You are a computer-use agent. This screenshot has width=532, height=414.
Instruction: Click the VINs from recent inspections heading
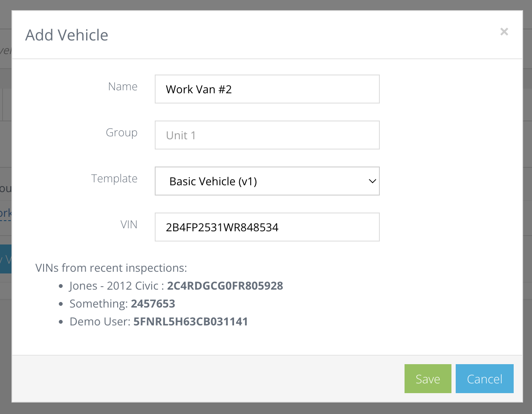pos(111,268)
